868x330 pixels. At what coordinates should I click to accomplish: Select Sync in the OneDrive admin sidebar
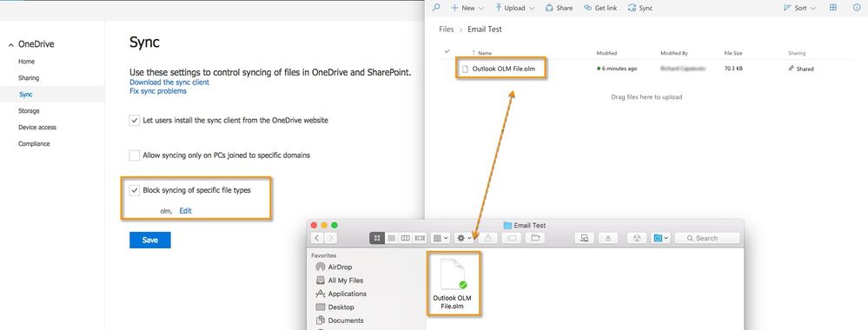pyautogui.click(x=25, y=95)
